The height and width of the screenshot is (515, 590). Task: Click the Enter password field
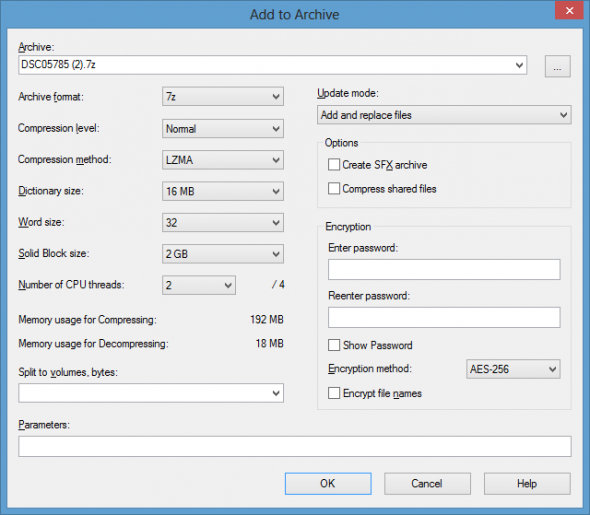(x=444, y=269)
